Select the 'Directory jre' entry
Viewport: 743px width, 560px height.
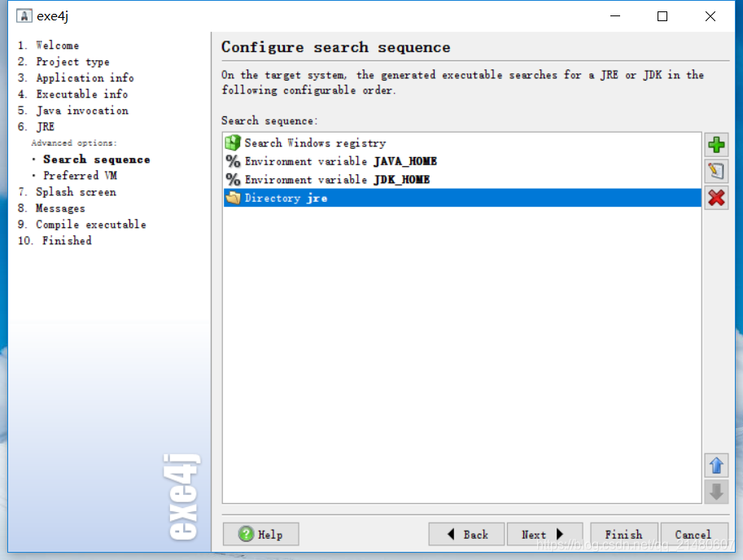tap(462, 198)
